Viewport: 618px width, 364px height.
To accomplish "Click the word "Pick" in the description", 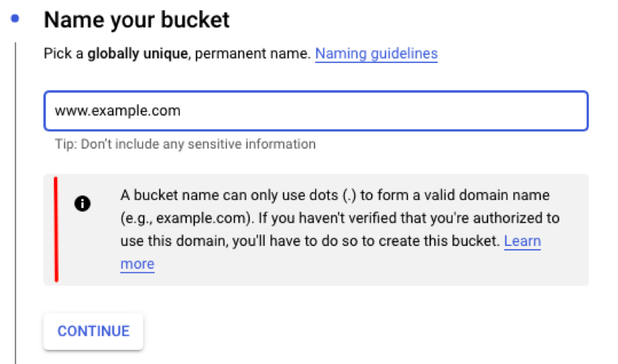I will click(56, 54).
